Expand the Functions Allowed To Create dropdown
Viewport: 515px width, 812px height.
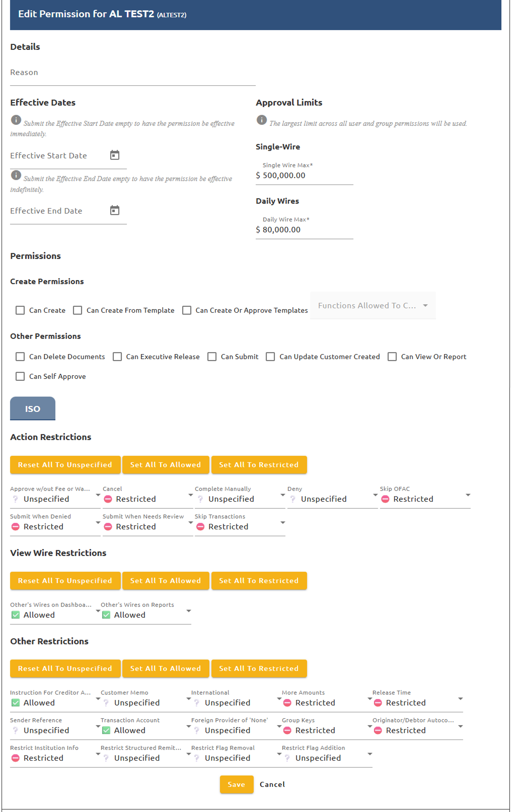pyautogui.click(x=372, y=306)
